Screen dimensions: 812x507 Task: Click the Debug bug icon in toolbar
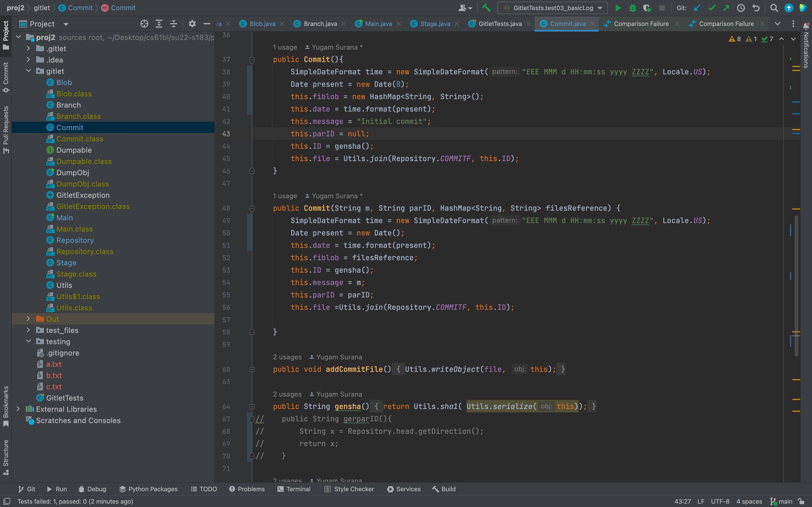[x=632, y=8]
